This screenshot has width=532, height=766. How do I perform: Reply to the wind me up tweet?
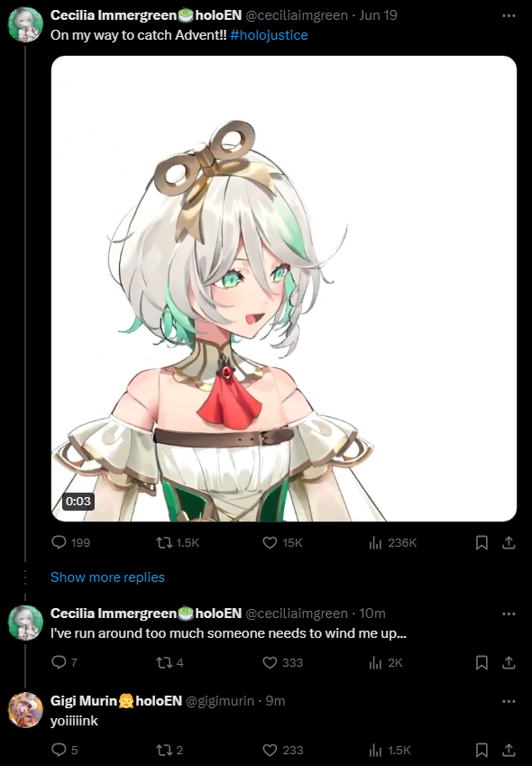click(59, 662)
